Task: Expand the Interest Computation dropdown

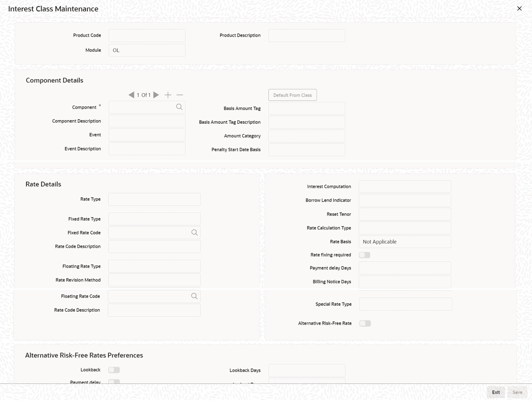Action: tap(405, 187)
